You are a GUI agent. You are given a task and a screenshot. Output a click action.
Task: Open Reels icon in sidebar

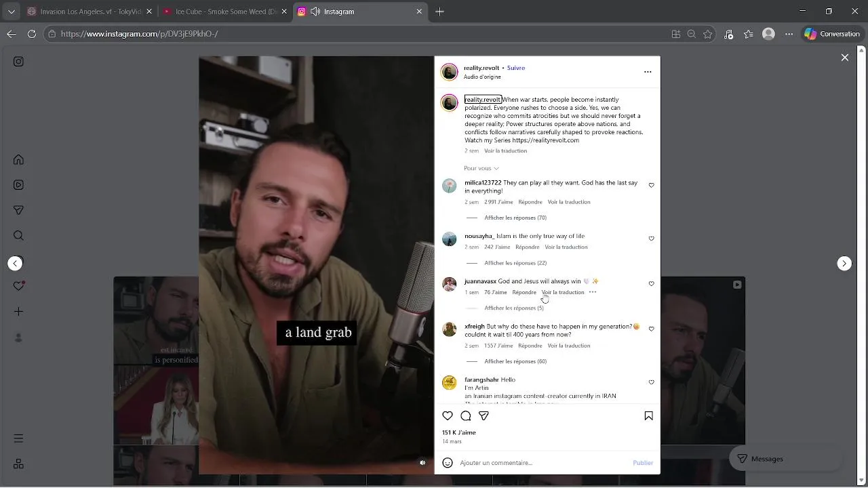tap(19, 185)
